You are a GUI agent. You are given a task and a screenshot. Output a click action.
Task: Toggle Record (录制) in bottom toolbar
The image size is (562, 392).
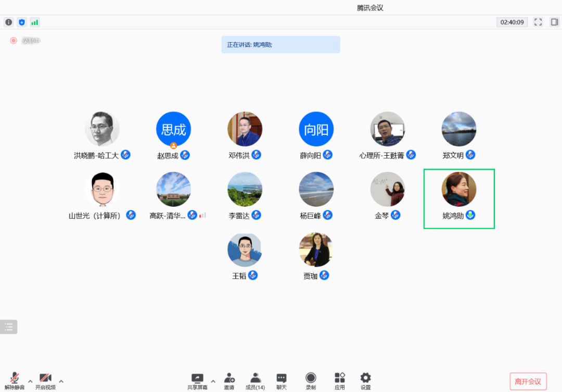(x=311, y=381)
